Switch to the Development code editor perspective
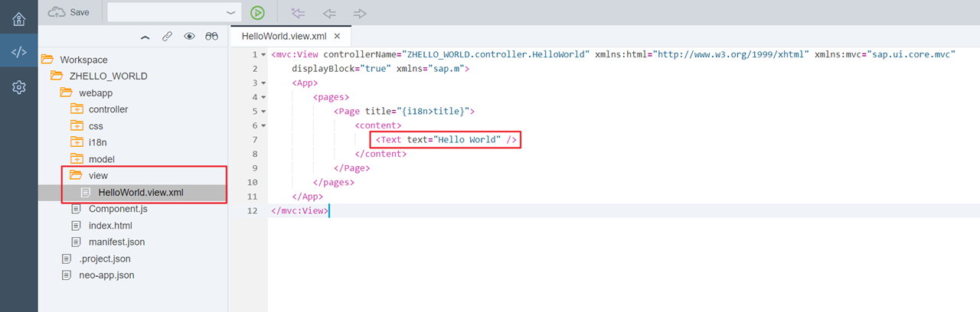980x312 pixels. coord(18,53)
